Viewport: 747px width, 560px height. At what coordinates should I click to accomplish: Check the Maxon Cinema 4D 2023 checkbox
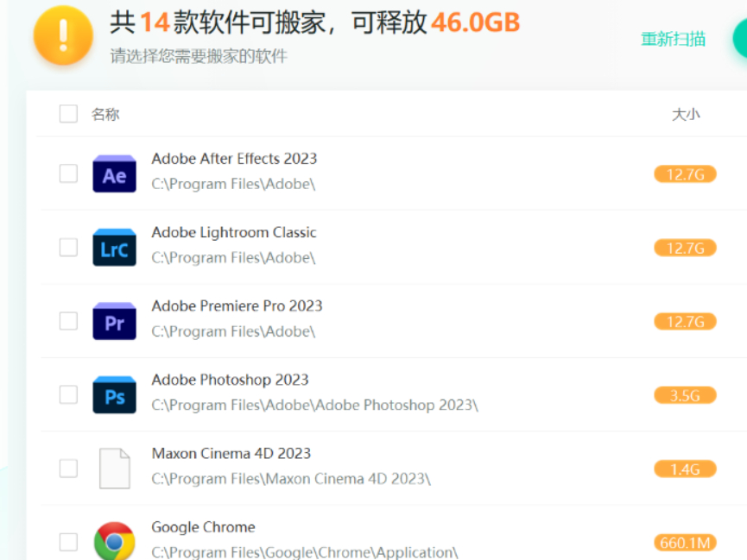[68, 469]
